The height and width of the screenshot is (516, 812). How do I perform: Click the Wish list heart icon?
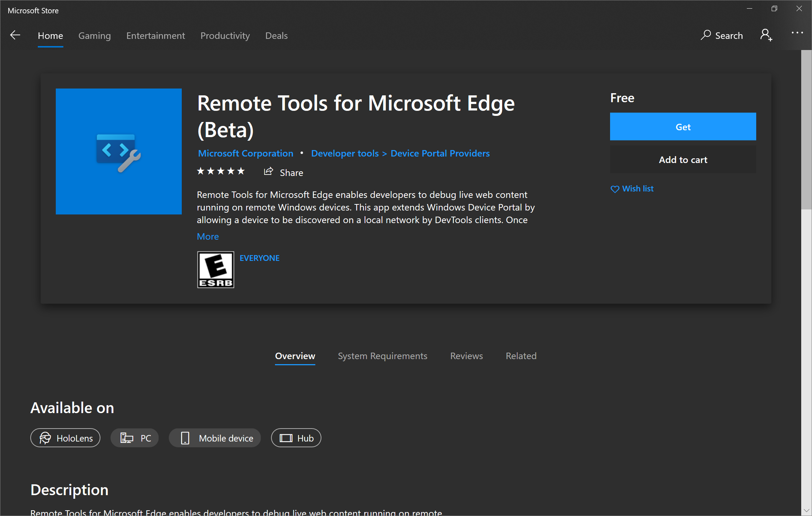[615, 189]
